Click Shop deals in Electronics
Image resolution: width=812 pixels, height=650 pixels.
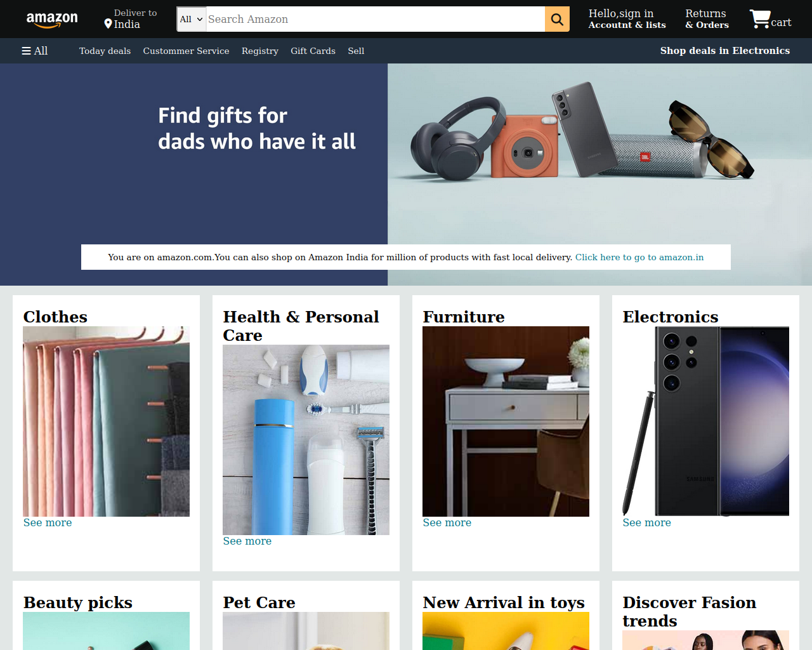(x=725, y=51)
